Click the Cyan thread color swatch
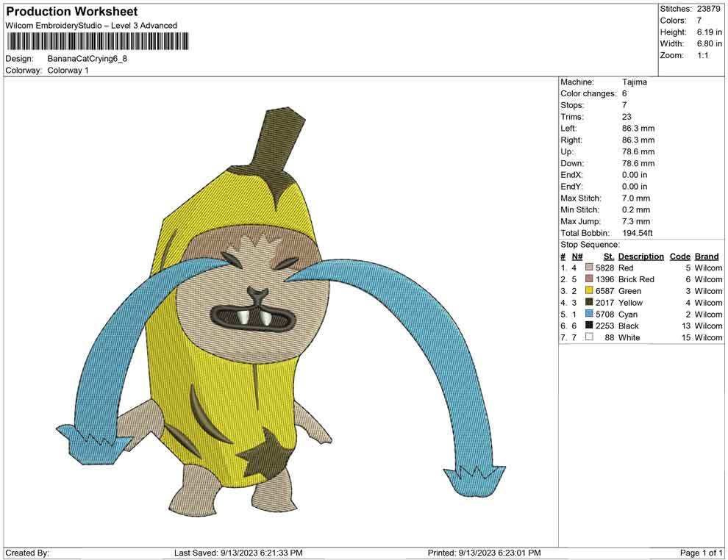This screenshot has height=560, width=728. 589,314
